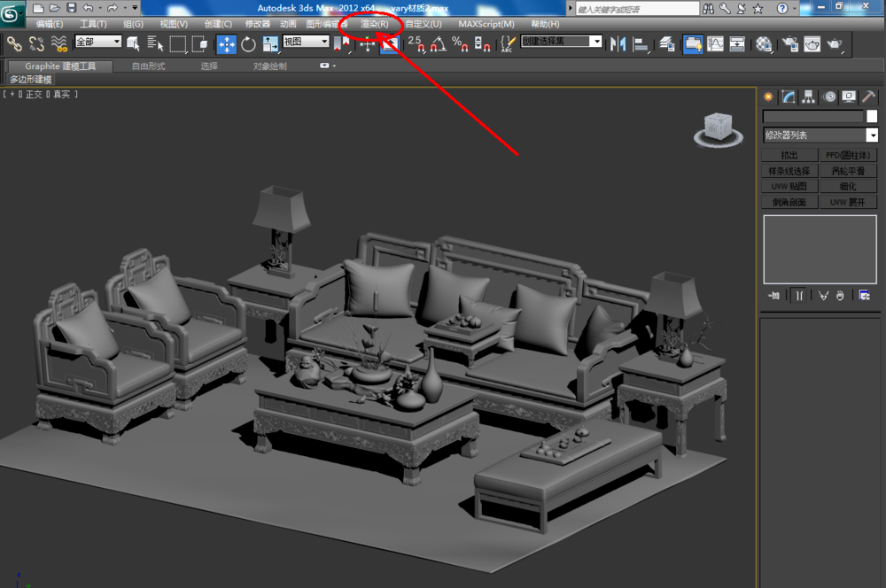Click the UVW 贴图 modifier button
The width and height of the screenshot is (886, 588).
(x=789, y=186)
